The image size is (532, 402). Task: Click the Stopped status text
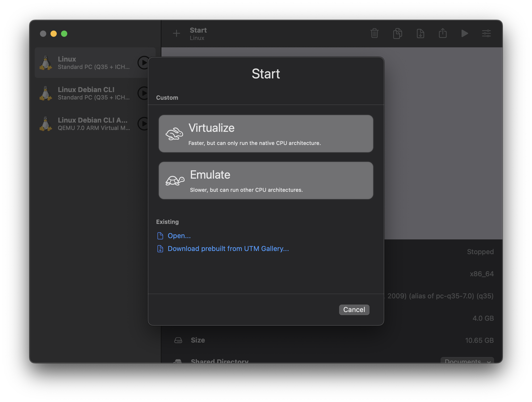pos(480,252)
